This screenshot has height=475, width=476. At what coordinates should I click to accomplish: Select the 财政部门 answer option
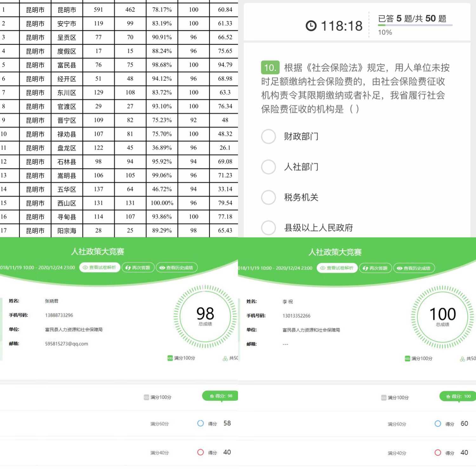268,136
